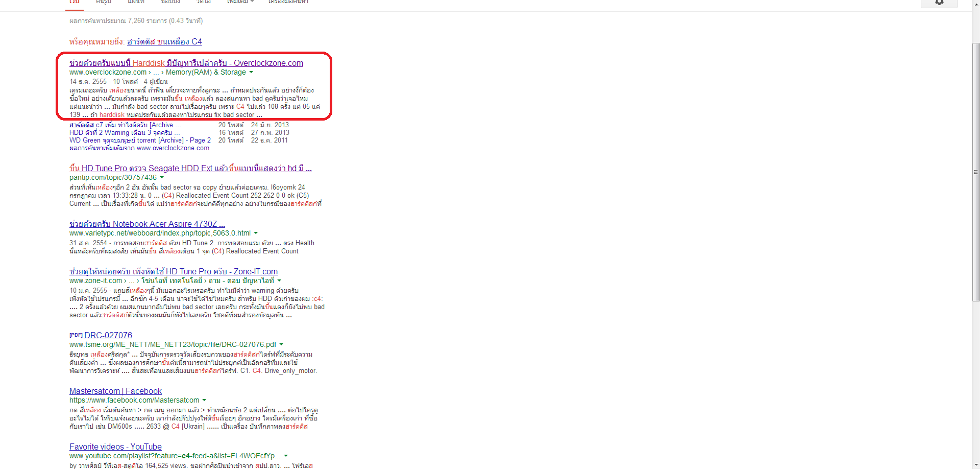Click date text 24 มิ.ย. 2013
The image size is (980, 469).
pos(270,125)
